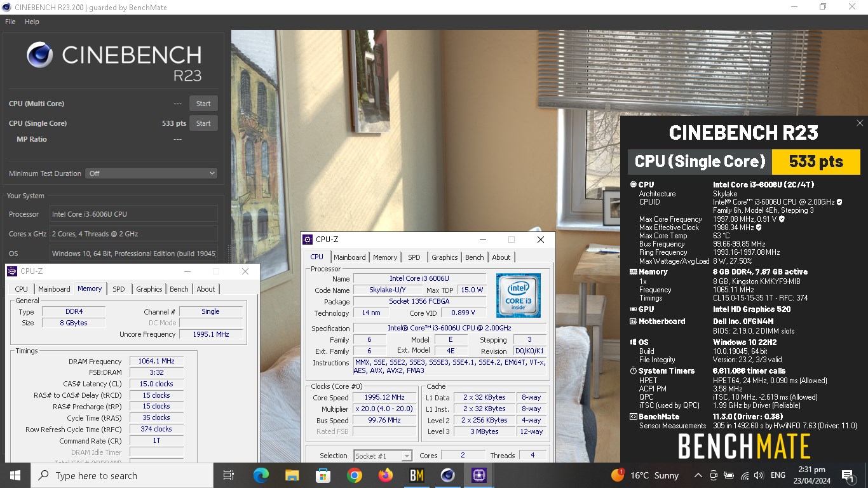
Task: Click the Cinebench R23 sphere logo
Action: [x=40, y=55]
